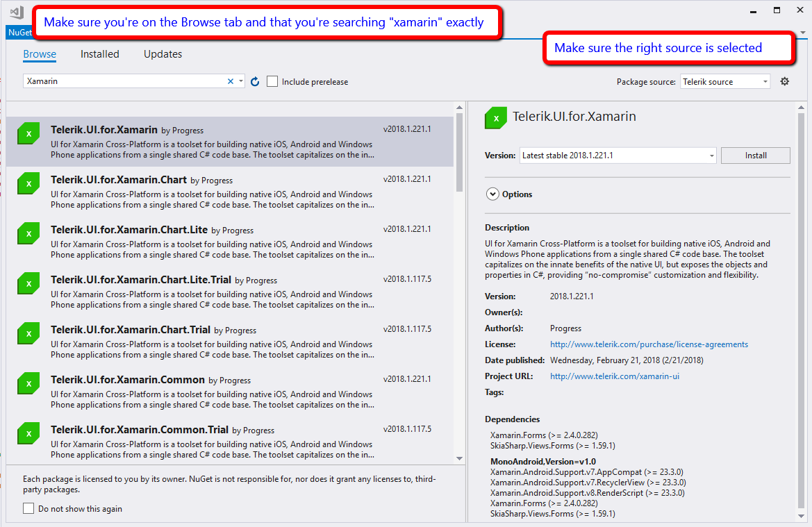This screenshot has height=527, width=812.
Task: Select the Telerik.UI.for.Xamarin package row
Action: (229, 142)
